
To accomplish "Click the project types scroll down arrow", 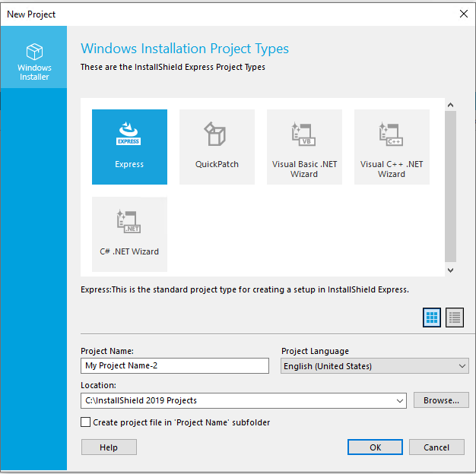I will tap(450, 270).
